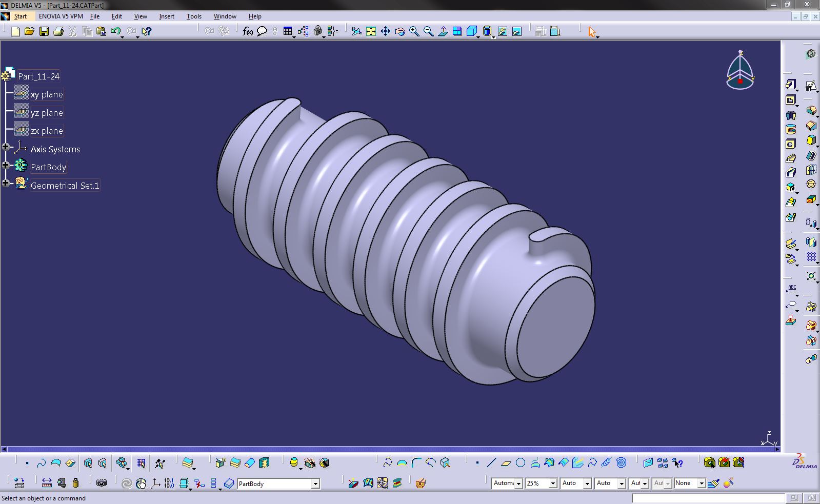Paste with the clipboard icon
This screenshot has height=504, width=820.
point(101,31)
